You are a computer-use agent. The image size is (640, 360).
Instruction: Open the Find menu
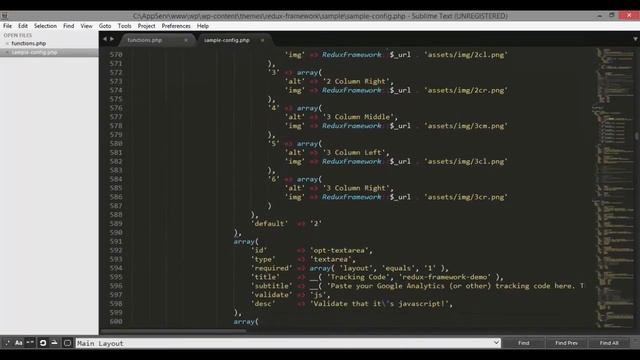69,26
